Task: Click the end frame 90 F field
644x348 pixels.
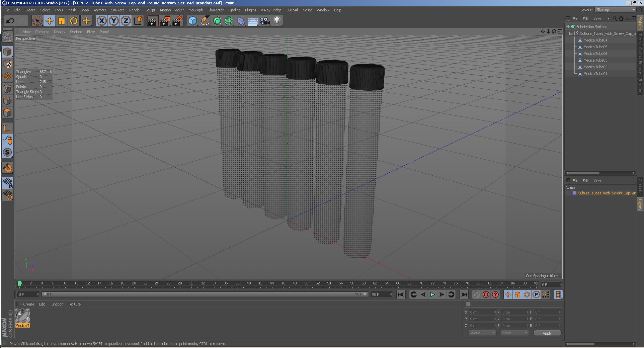Action: tap(381, 294)
